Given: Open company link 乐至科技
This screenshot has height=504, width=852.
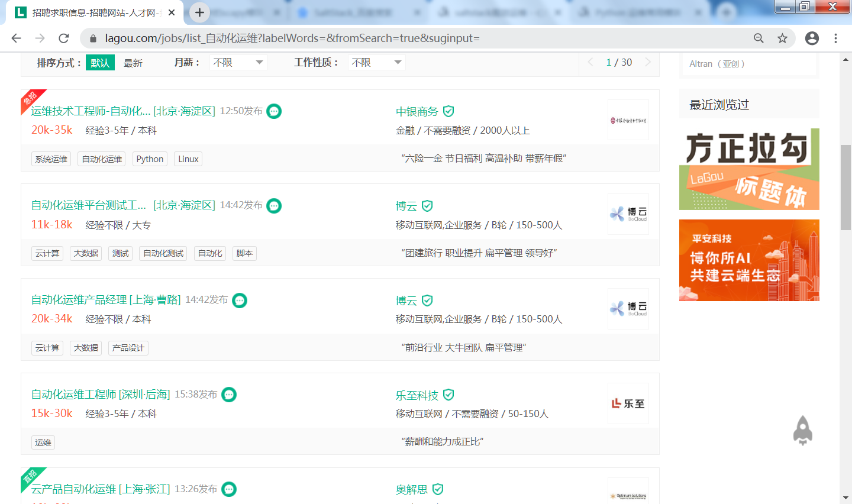Looking at the screenshot, I should [x=417, y=395].
